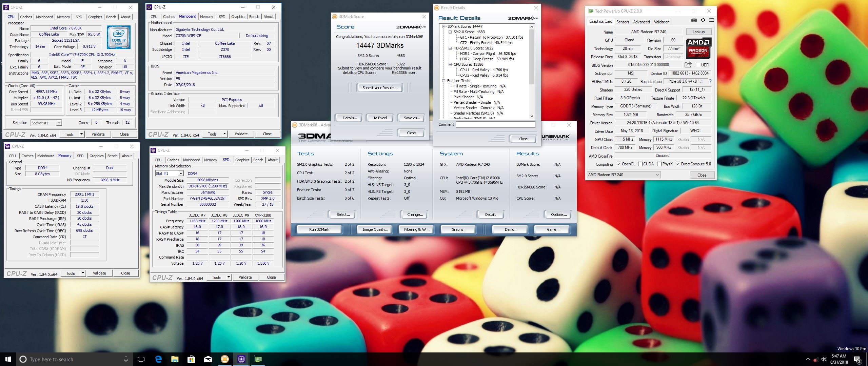
Task: Click the Type here to search box
Action: tap(74, 359)
